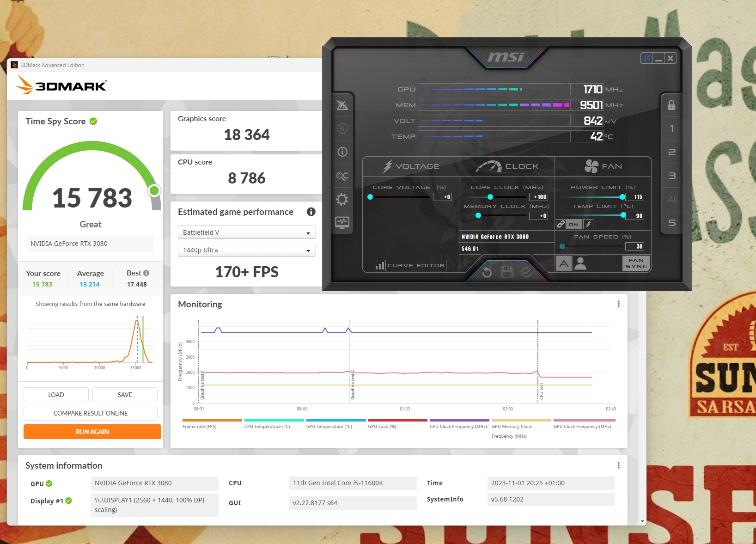Select Afterburner profile slot 5
The width and height of the screenshot is (756, 544).
click(672, 223)
